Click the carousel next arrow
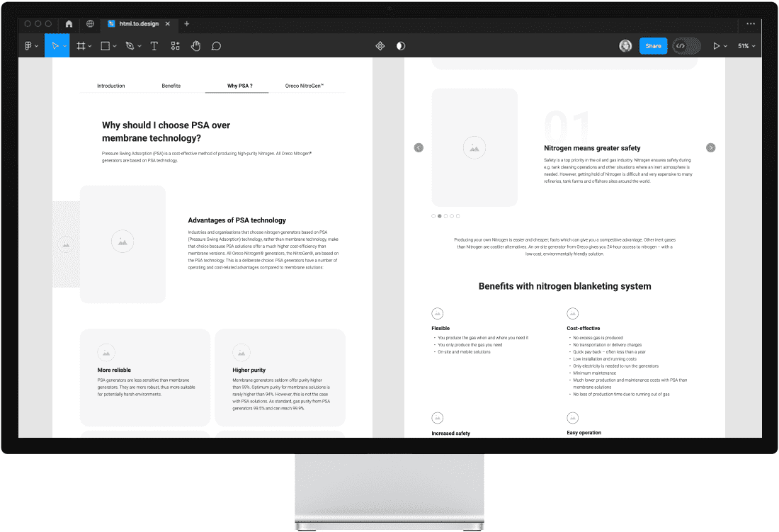The width and height of the screenshot is (779, 532). [711, 147]
